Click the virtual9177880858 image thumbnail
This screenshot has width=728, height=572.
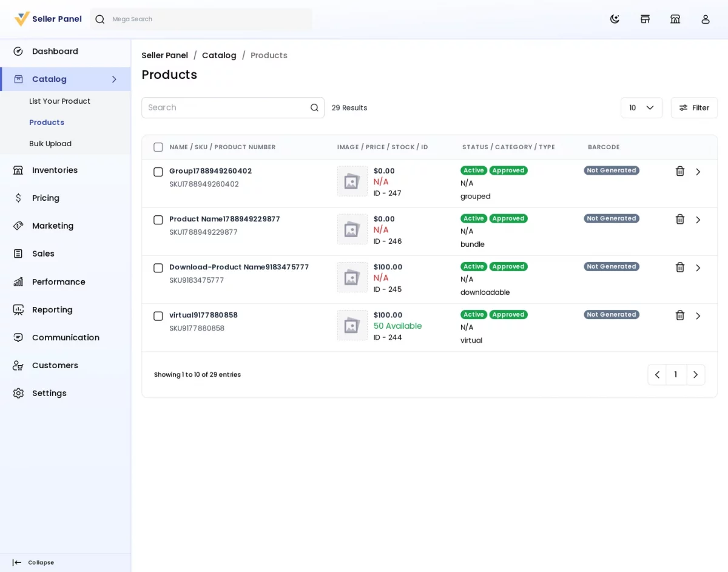[x=352, y=325]
